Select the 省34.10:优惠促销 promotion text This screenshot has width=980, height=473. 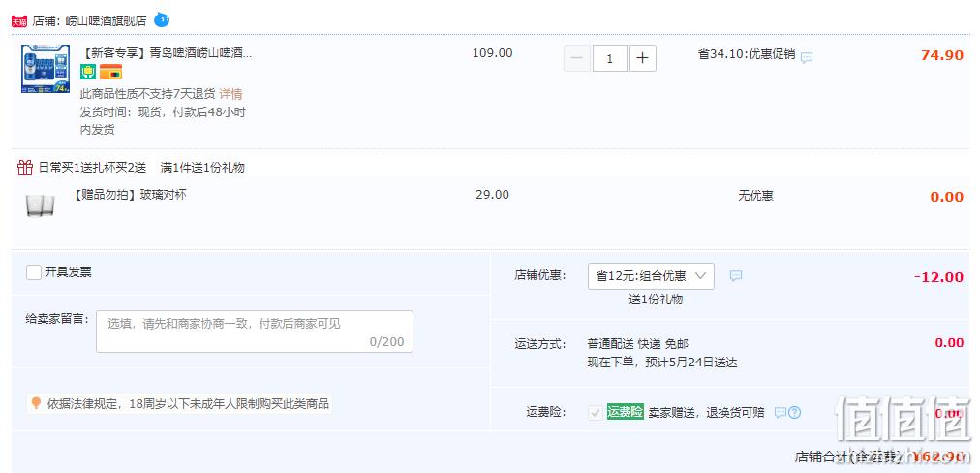[747, 54]
